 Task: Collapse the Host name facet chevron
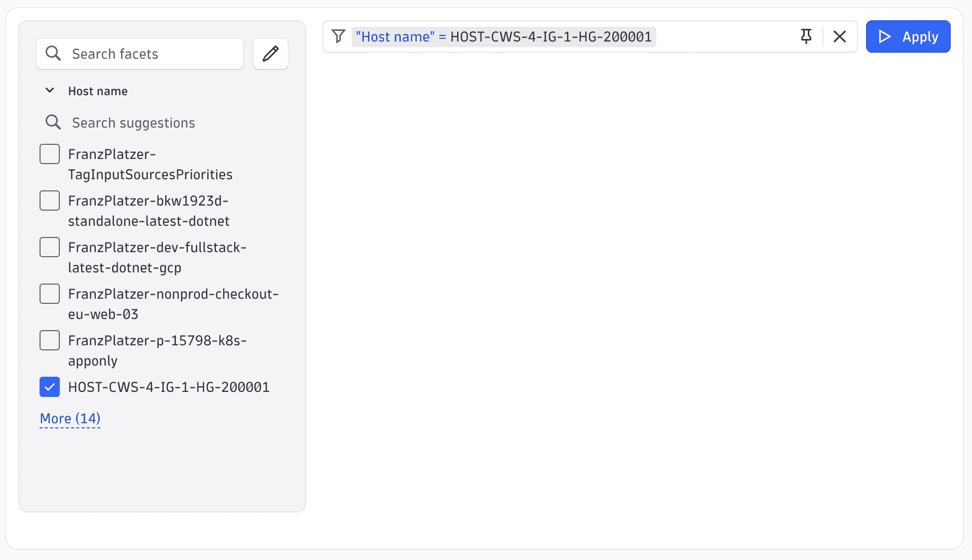point(50,91)
